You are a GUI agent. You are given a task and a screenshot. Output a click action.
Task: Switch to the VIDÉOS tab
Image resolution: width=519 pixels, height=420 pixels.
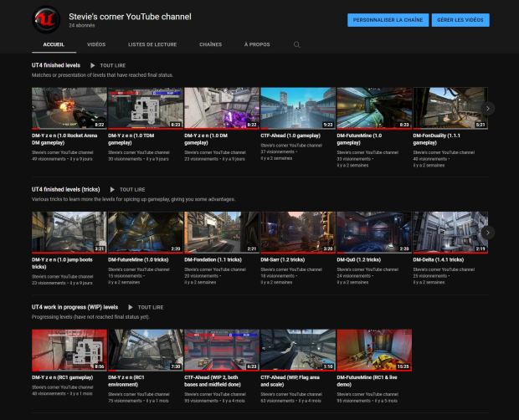[96, 44]
